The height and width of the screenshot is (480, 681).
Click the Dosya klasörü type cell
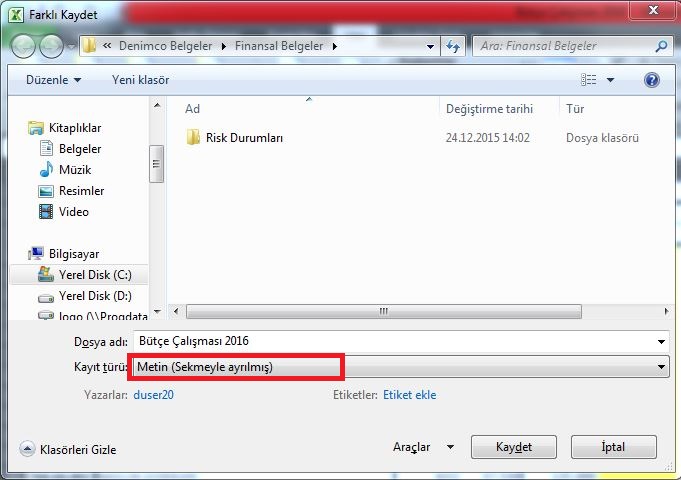[602, 138]
